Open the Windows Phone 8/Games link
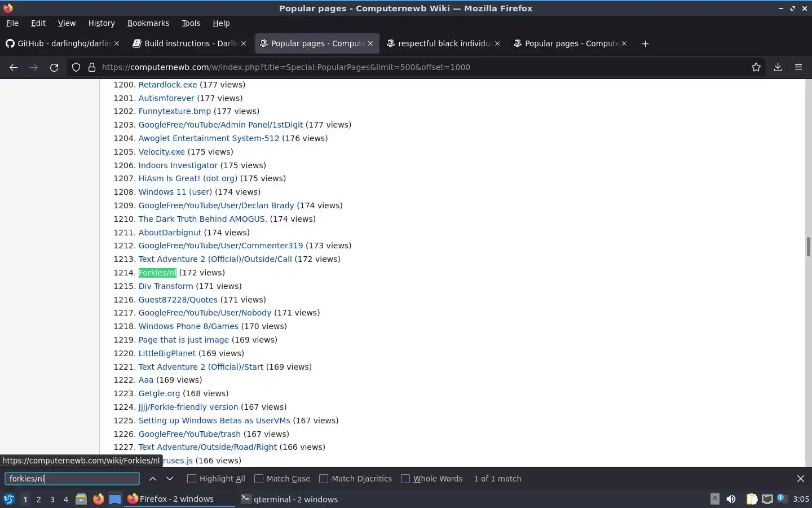This screenshot has width=812, height=508. tap(188, 326)
